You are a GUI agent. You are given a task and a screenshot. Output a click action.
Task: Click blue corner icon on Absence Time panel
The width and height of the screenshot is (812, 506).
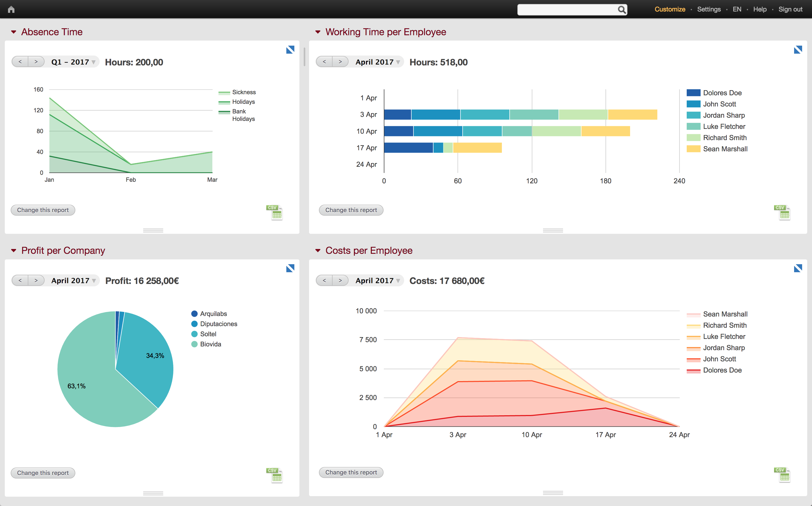tap(290, 50)
